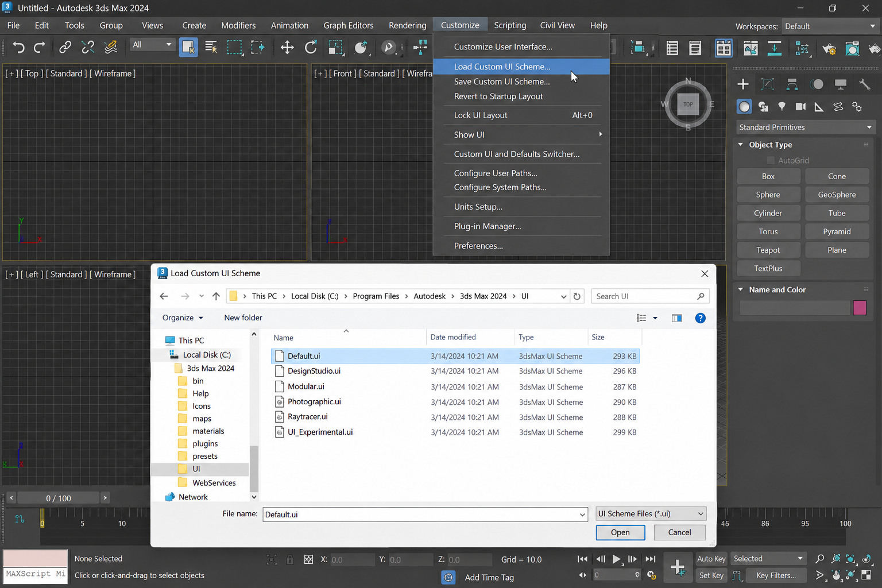Choose the Select and Place tool

361,48
